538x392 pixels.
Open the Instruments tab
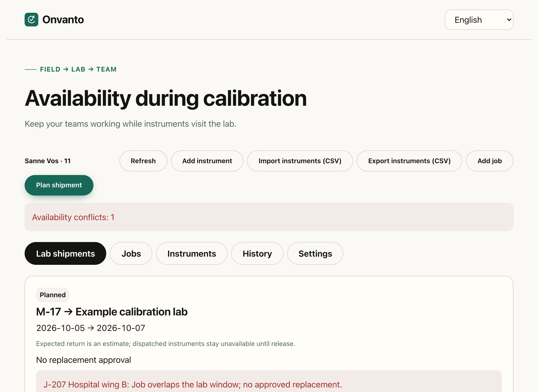click(x=191, y=253)
